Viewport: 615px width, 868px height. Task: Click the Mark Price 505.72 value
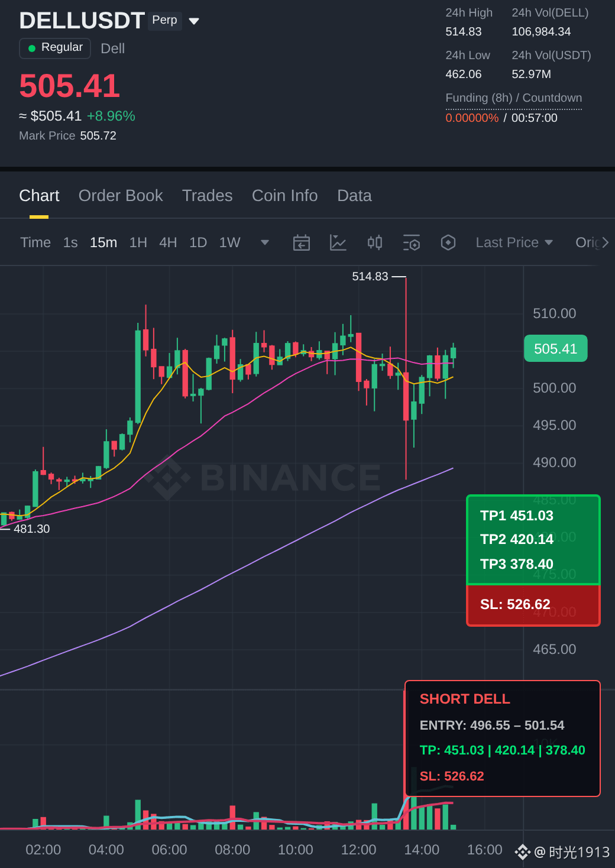(x=98, y=136)
